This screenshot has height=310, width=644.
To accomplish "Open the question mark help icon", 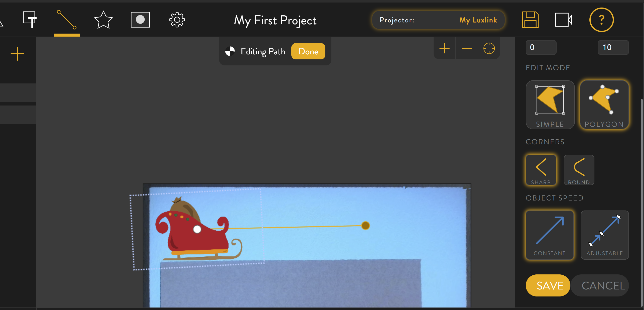I will tap(601, 20).
